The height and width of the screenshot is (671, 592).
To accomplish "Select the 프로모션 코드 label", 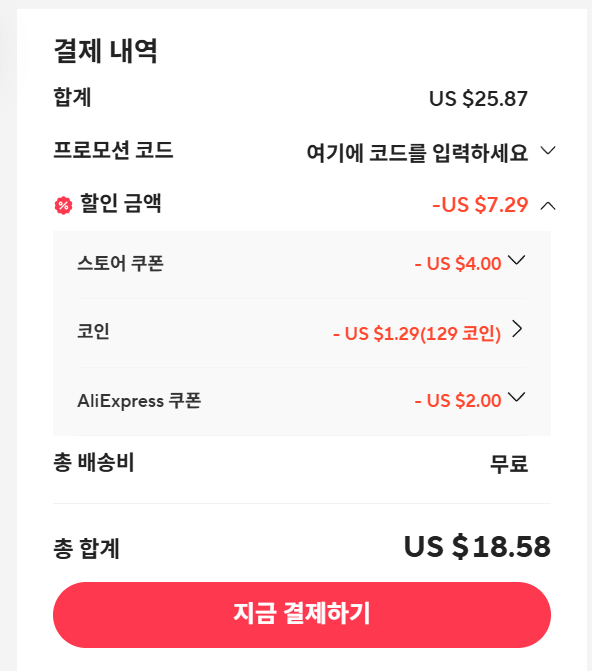I will 113,150.
